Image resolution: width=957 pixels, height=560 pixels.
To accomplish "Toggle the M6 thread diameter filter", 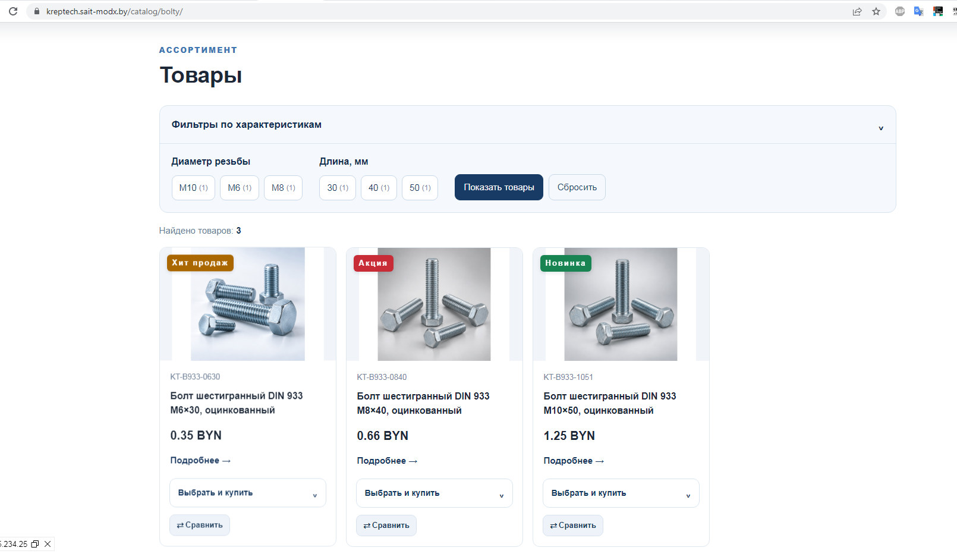I will pos(240,188).
